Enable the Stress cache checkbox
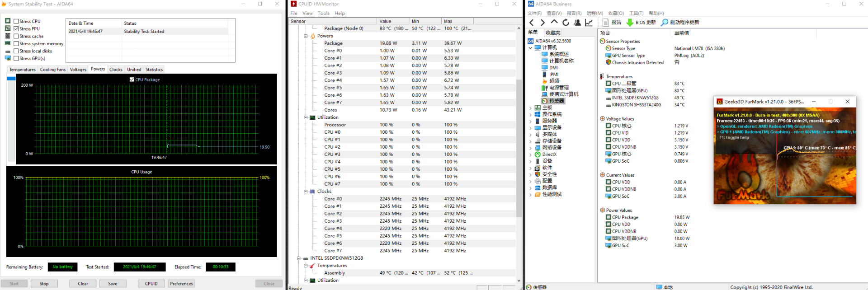The height and width of the screenshot is (290, 868). point(16,36)
